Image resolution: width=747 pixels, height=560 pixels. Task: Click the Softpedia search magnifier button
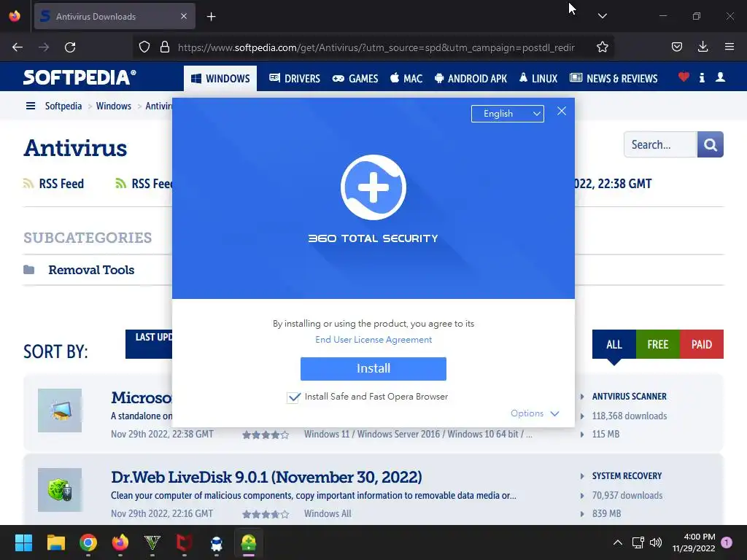click(711, 144)
